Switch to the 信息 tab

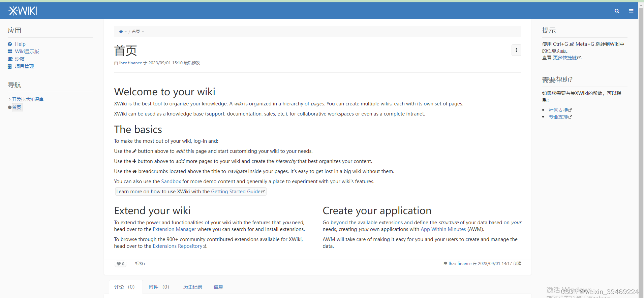pos(218,287)
